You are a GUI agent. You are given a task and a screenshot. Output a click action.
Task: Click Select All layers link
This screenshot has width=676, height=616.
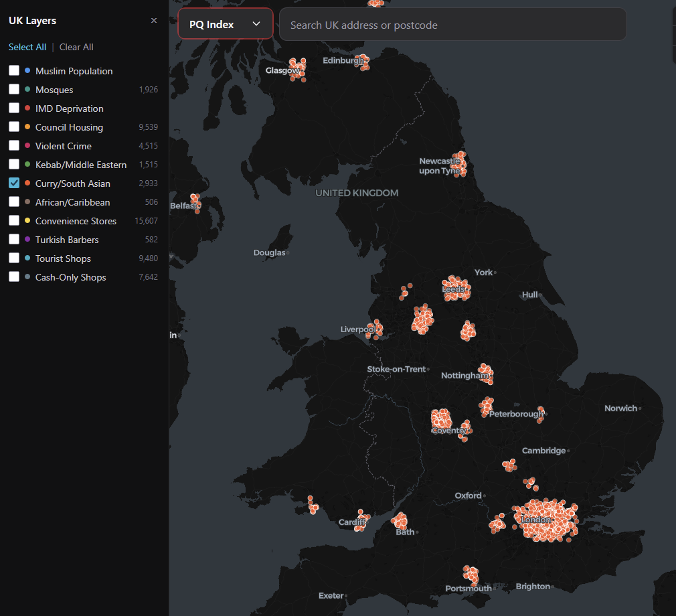tap(27, 47)
